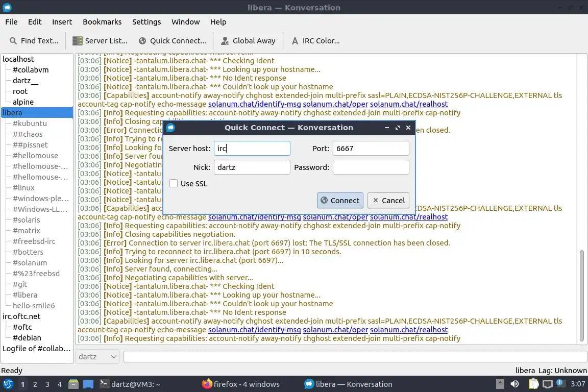
Task: Switch to the #hellomouse channel
Action: [x=36, y=156]
